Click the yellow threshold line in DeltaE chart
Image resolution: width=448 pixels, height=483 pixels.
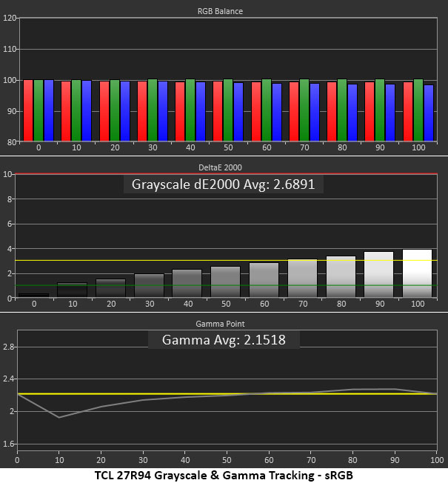pos(226,261)
